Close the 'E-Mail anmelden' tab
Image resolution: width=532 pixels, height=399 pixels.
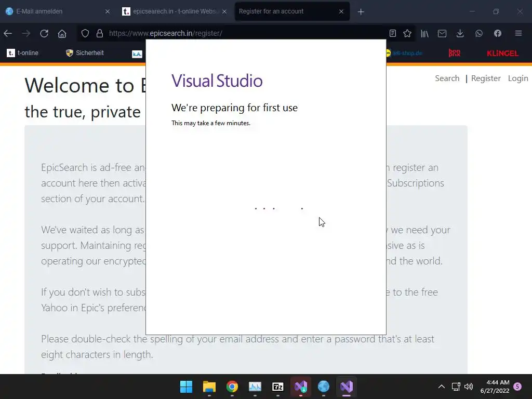(107, 11)
